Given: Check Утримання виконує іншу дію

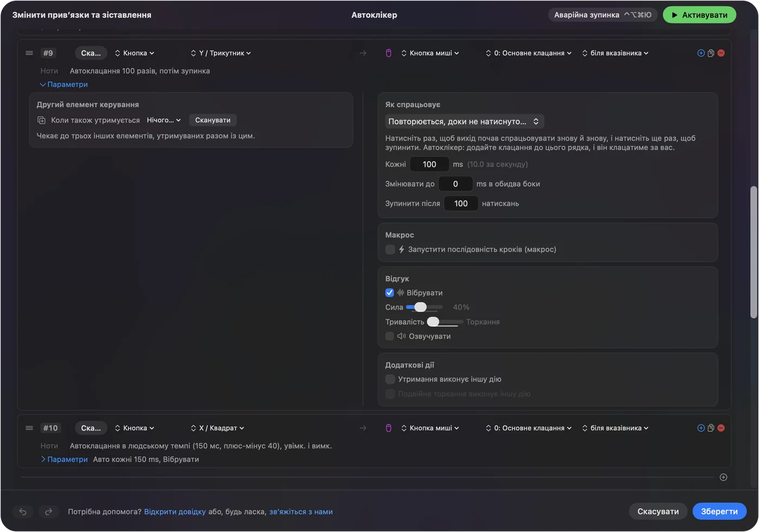Looking at the screenshot, I should [x=390, y=379].
